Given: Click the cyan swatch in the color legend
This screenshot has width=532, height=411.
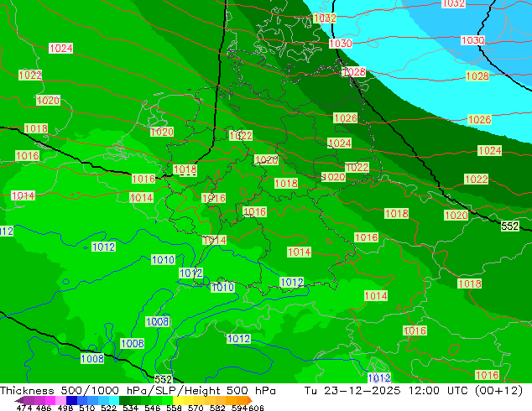Looking at the screenshot, I should tap(114, 400).
